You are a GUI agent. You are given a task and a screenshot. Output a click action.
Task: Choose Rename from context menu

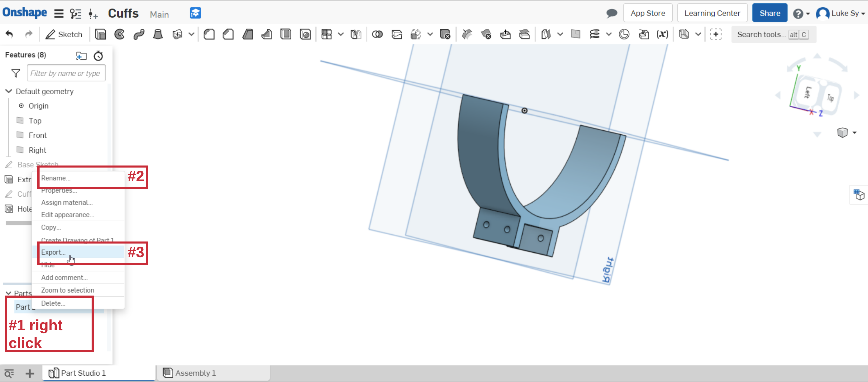[79, 178]
